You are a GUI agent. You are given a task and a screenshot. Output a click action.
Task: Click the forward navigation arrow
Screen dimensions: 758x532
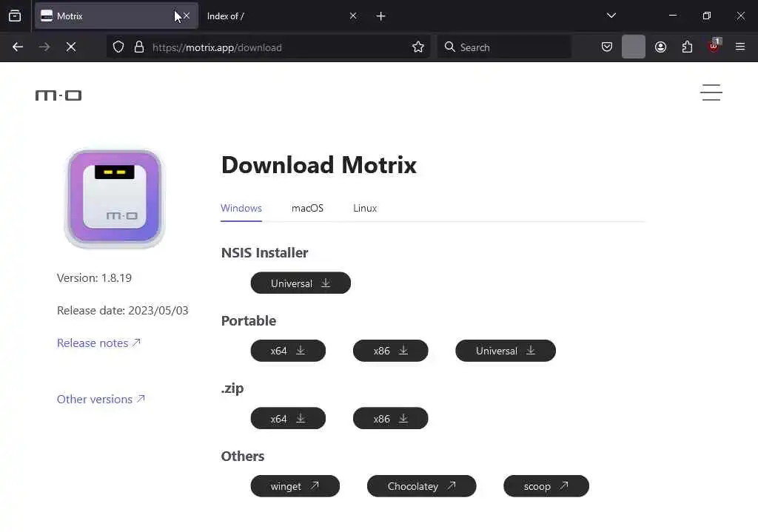(x=44, y=47)
